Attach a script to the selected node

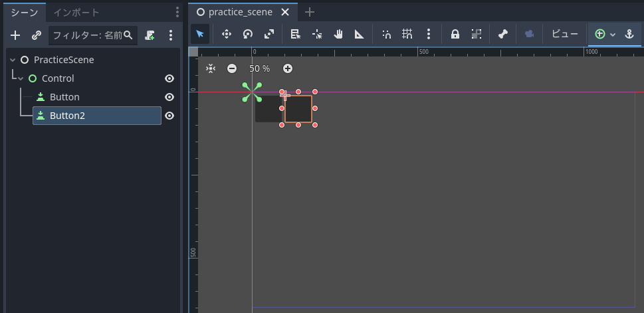click(150, 35)
